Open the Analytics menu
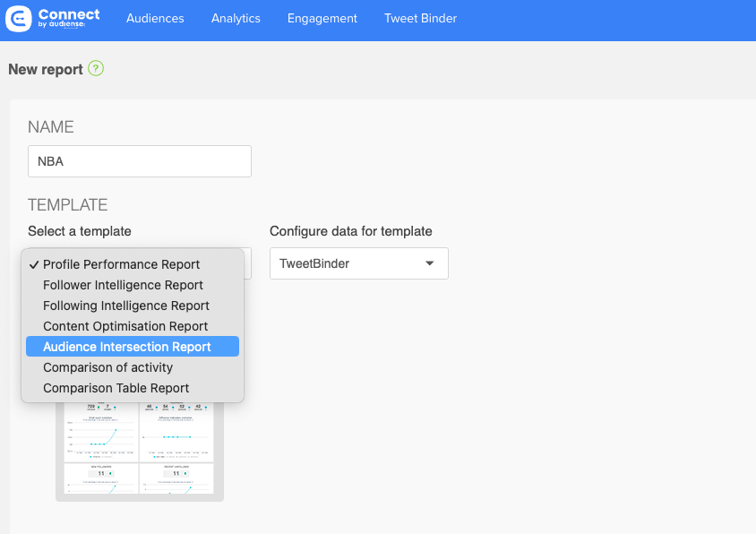 [x=236, y=18]
